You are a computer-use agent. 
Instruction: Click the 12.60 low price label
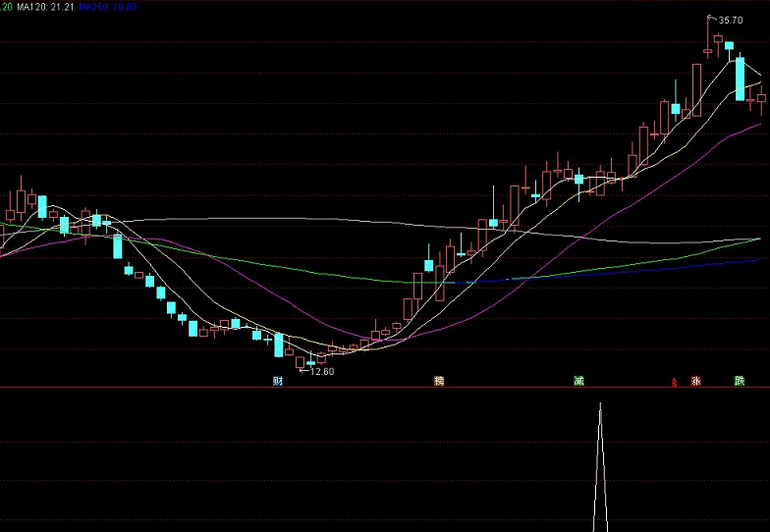pos(322,371)
